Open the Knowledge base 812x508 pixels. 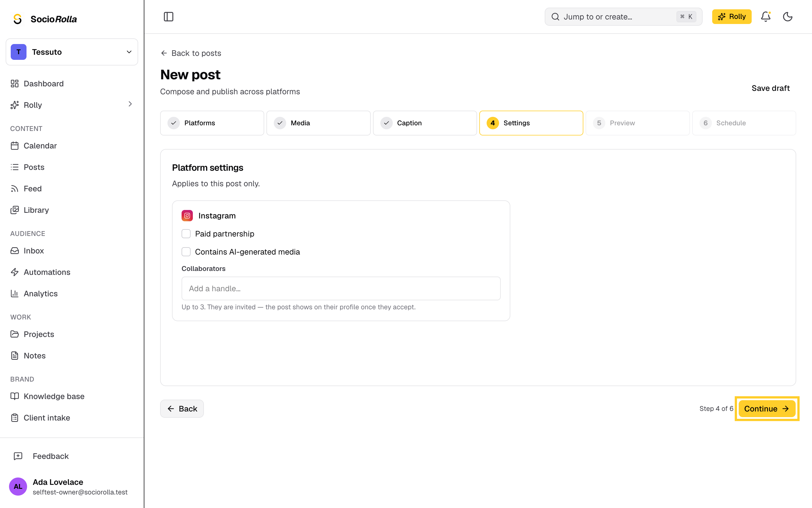72,396
